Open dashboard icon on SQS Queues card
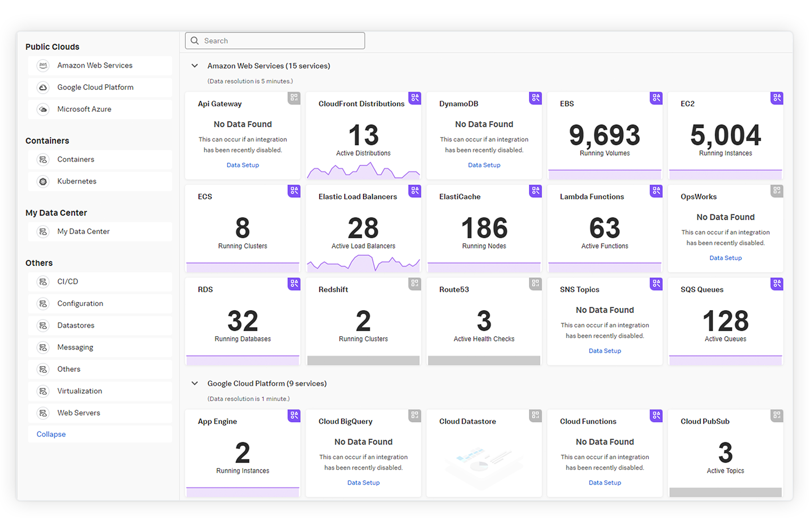This screenshot has height=532, width=809. point(777,284)
